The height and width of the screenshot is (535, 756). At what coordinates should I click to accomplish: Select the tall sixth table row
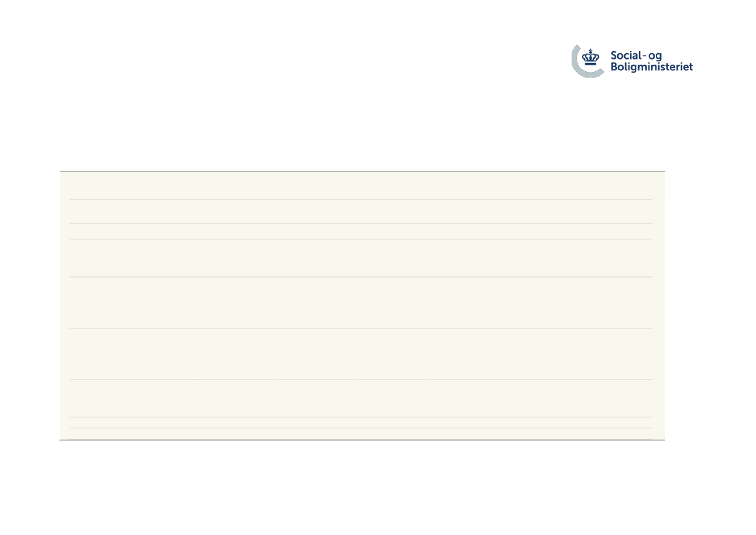(x=361, y=354)
